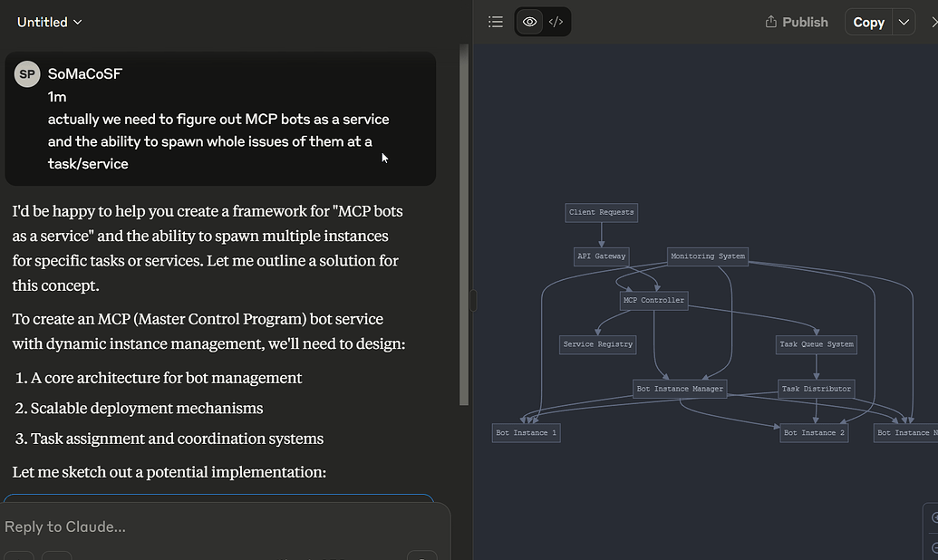Zoom out of the diagram with the minus icon
Viewport: 938px width, 560px height.
(x=935, y=547)
